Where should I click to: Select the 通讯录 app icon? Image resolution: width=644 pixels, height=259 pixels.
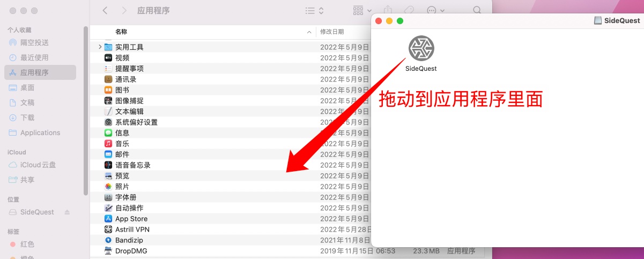point(108,79)
